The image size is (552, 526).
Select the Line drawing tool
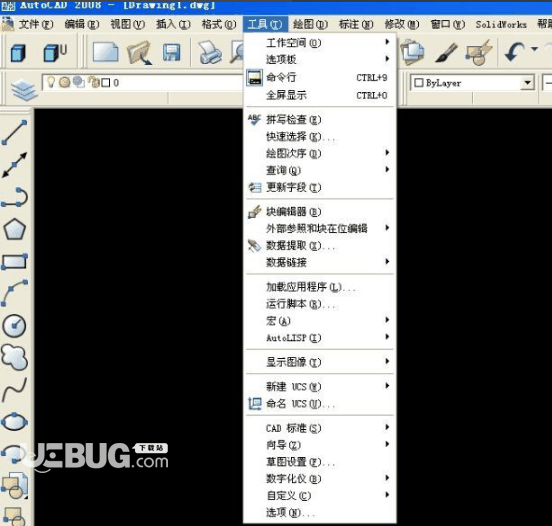(15, 133)
